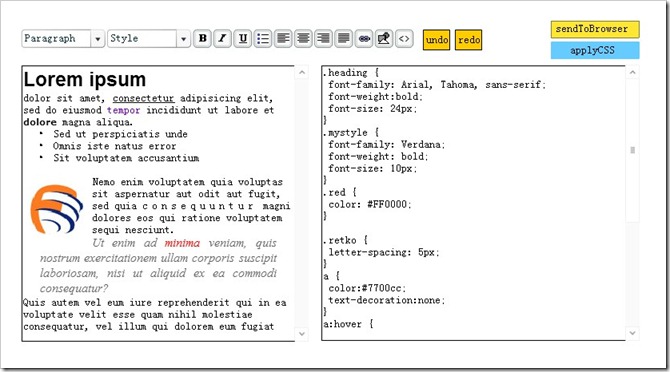Open the Style dropdown
The image size is (670, 372).
point(183,39)
